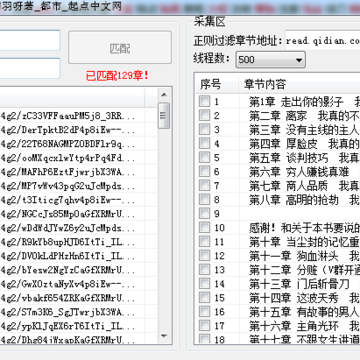Click the lower input field left of 匹配
The image size is (360, 360).
point(29,68)
